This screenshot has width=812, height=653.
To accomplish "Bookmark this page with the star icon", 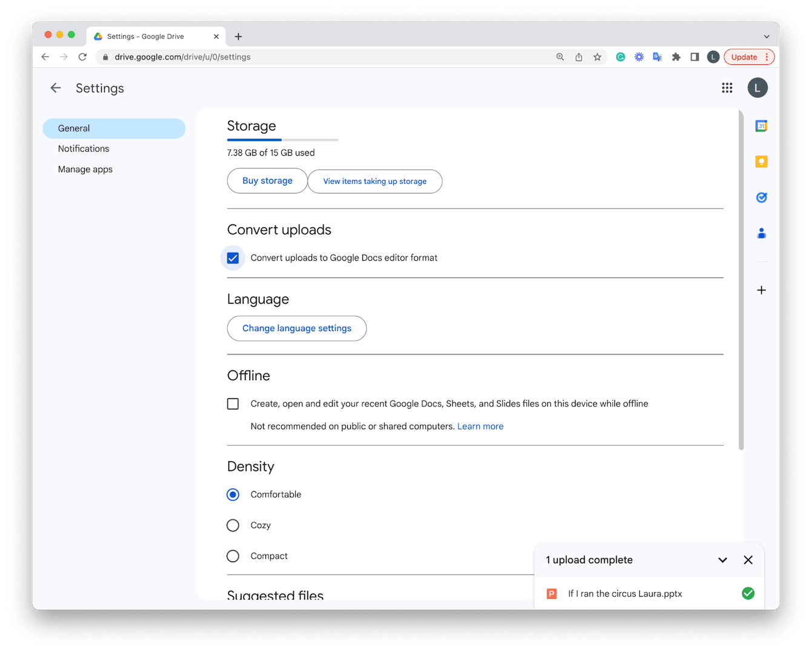I will coord(597,57).
